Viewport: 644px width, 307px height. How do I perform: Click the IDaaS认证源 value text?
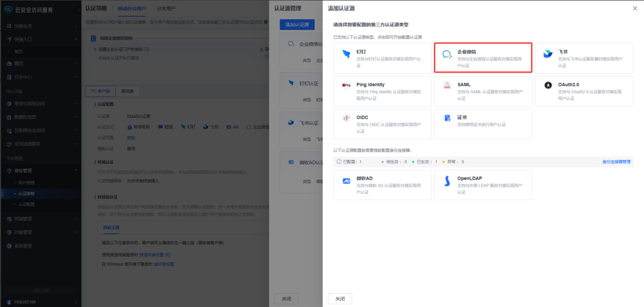pos(139,116)
